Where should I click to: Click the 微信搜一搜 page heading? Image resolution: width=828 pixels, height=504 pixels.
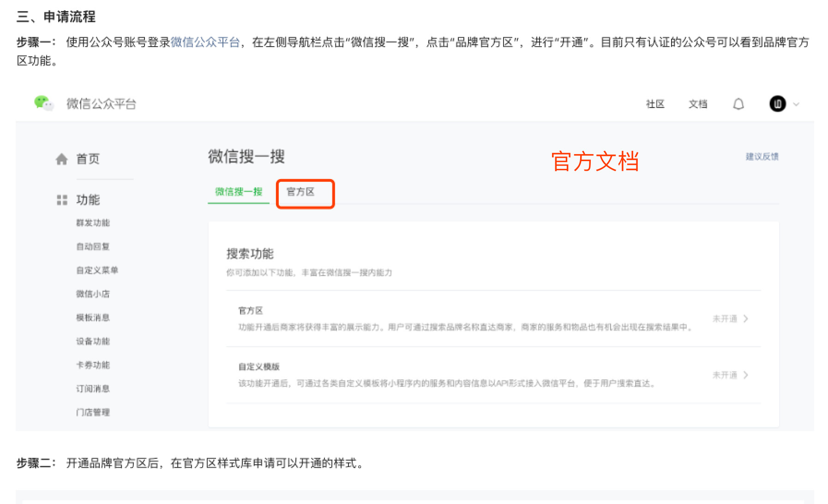[246, 157]
